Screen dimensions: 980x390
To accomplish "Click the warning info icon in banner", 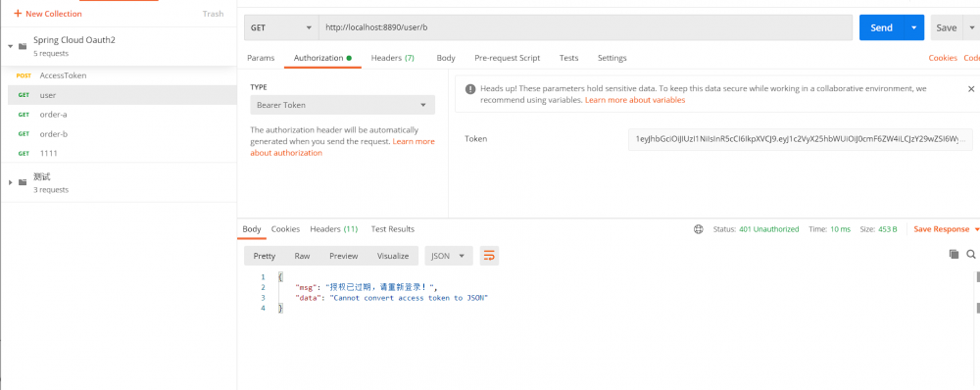I will 470,89.
